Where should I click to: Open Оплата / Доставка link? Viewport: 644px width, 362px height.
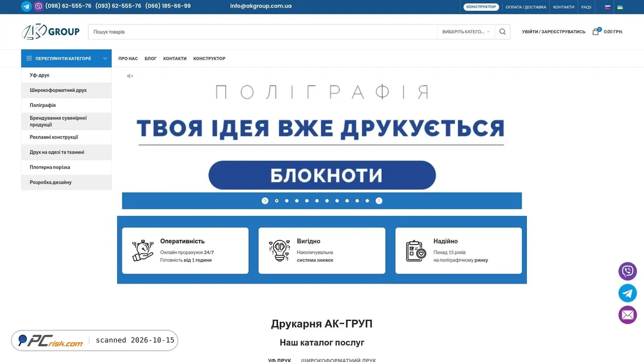click(x=526, y=7)
